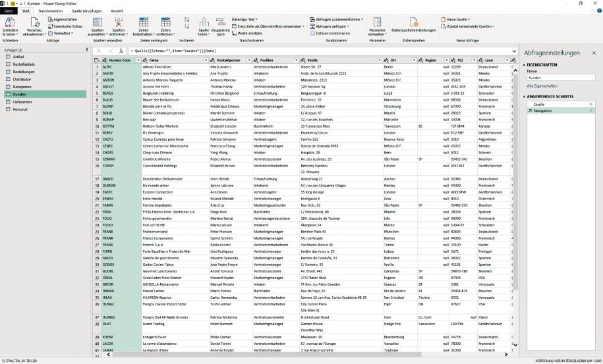
Task: Open the Alle Eigenschaften link
Action: 542,86
